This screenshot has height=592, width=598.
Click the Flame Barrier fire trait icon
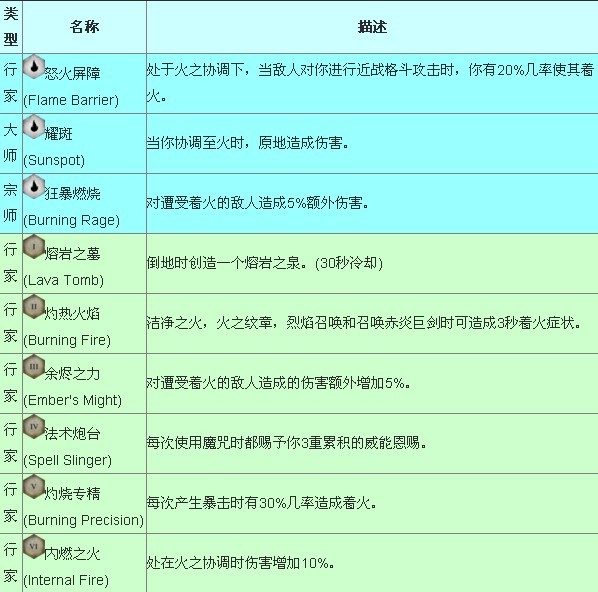coord(34,67)
